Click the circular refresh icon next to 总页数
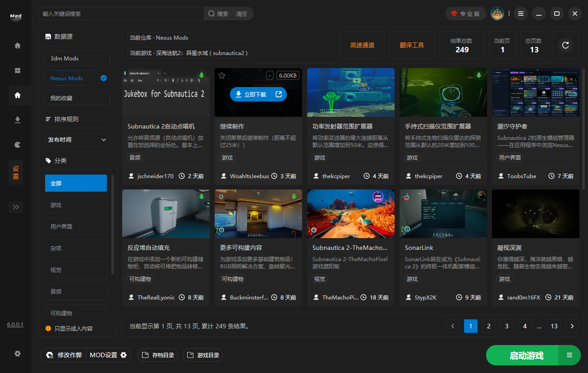 pos(565,45)
